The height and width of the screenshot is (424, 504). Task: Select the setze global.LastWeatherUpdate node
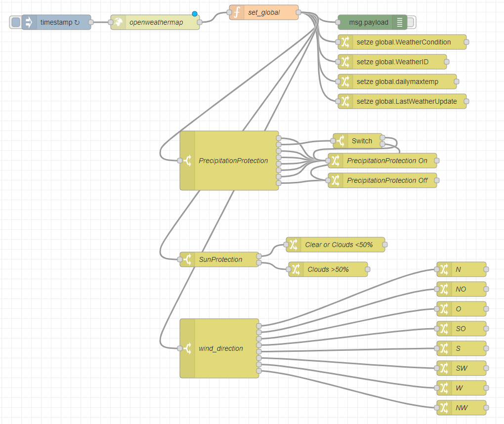point(405,101)
